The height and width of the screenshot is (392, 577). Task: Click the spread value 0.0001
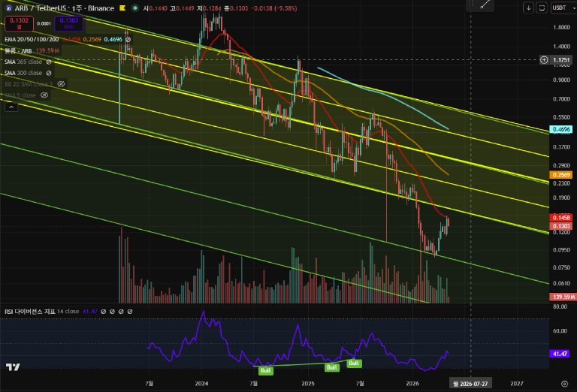point(44,23)
